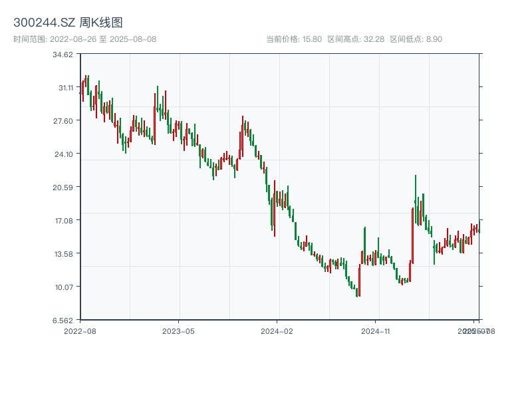The image size is (532, 399).
Task: Select the 2024-11 x-axis date label
Action: tap(375, 331)
